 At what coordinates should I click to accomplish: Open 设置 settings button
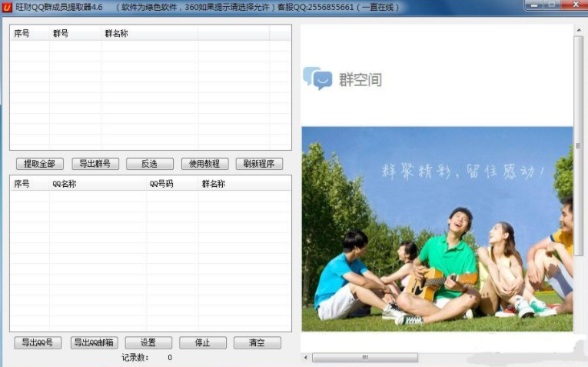point(148,342)
